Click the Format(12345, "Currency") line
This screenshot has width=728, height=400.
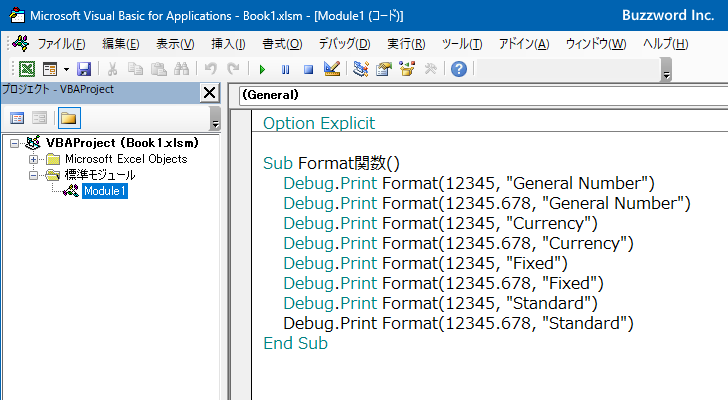pyautogui.click(x=440, y=223)
